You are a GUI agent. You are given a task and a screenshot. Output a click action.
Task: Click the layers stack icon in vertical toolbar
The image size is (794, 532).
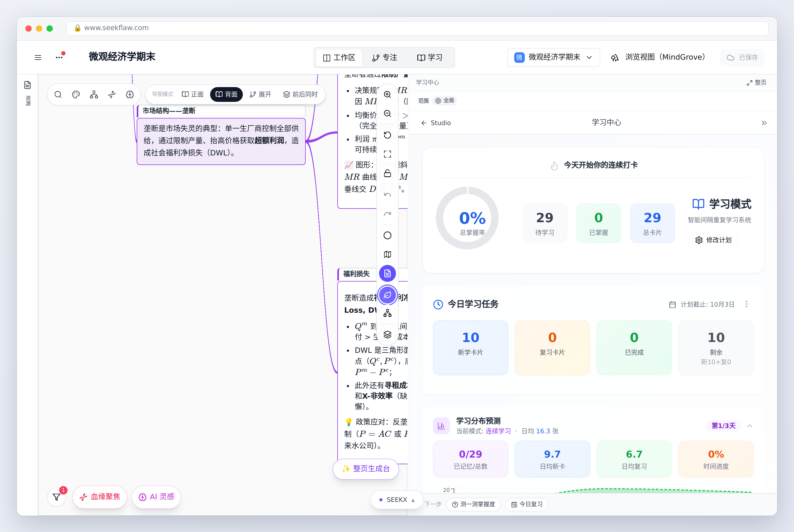click(x=387, y=335)
